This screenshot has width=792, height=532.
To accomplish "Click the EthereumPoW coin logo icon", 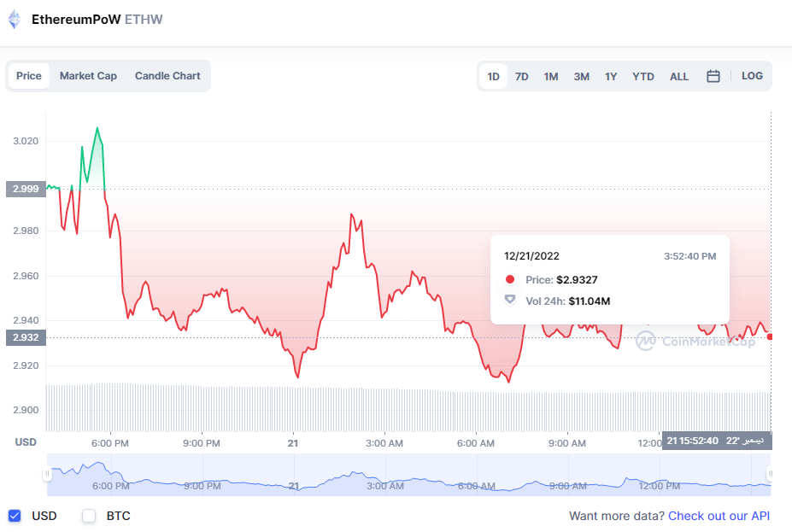I will tap(15, 19).
